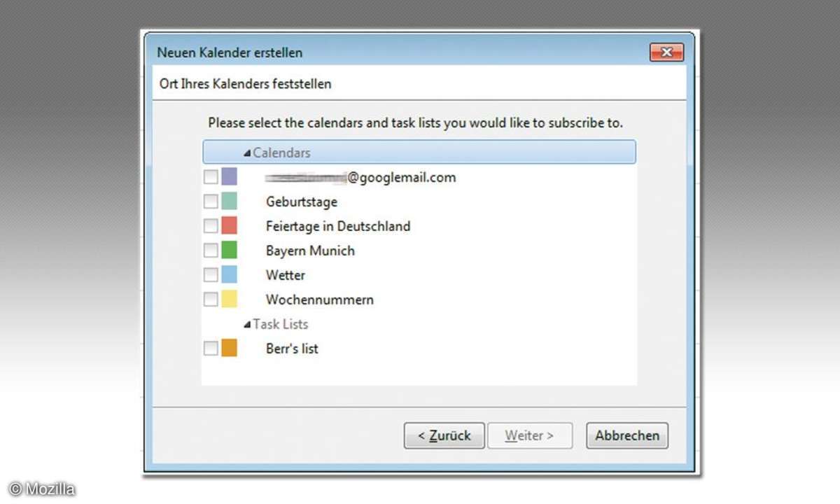Click the teal swatch beside Geburtstage

tap(229, 202)
